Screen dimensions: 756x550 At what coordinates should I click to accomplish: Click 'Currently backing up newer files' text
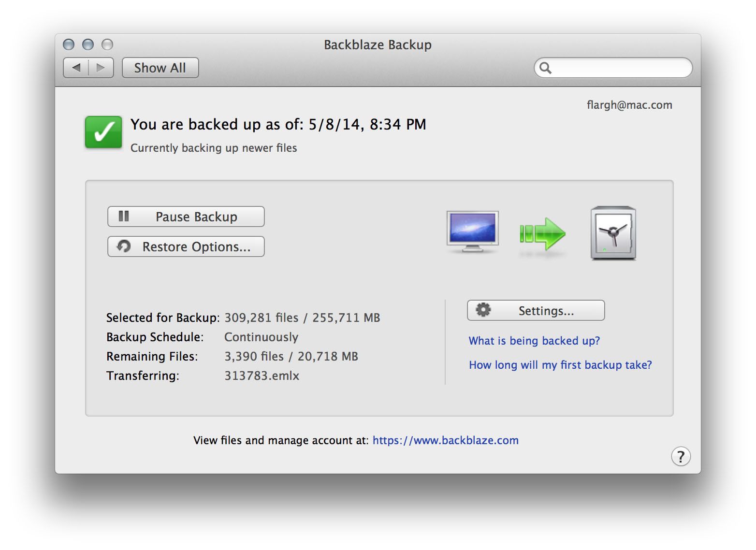[x=214, y=148]
